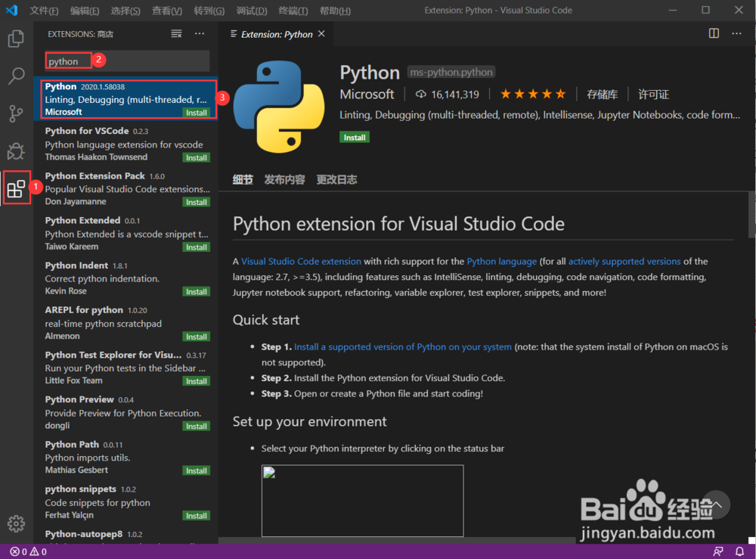756x559 pixels.
Task: Click the ms-python.python identifier badge
Action: 451,73
